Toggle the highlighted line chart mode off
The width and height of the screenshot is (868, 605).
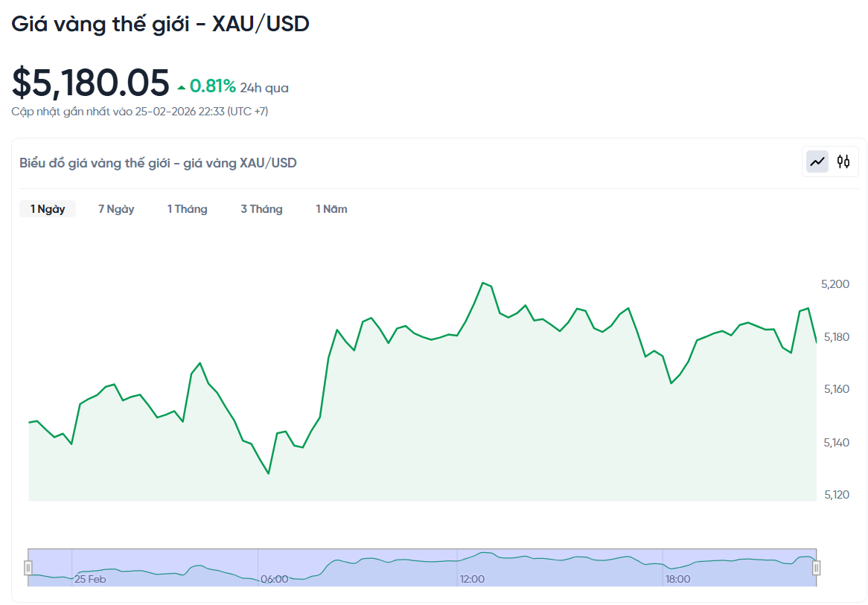pyautogui.click(x=816, y=161)
